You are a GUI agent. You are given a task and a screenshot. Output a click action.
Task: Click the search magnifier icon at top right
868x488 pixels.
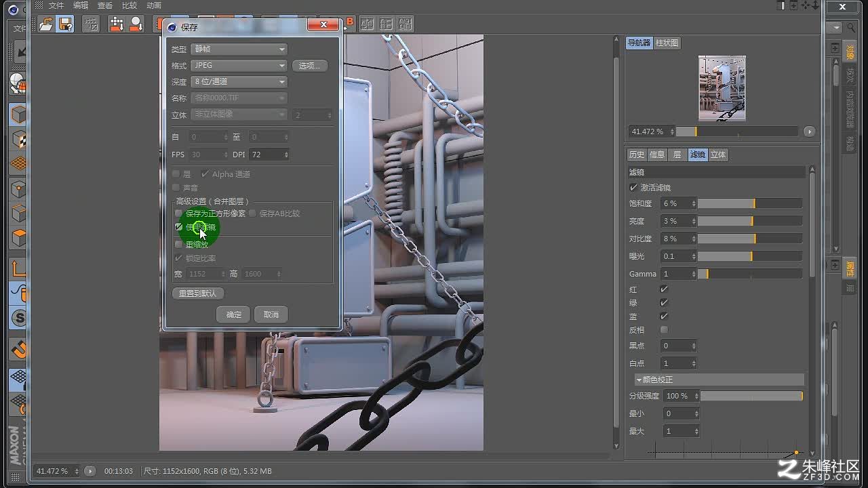852,28
